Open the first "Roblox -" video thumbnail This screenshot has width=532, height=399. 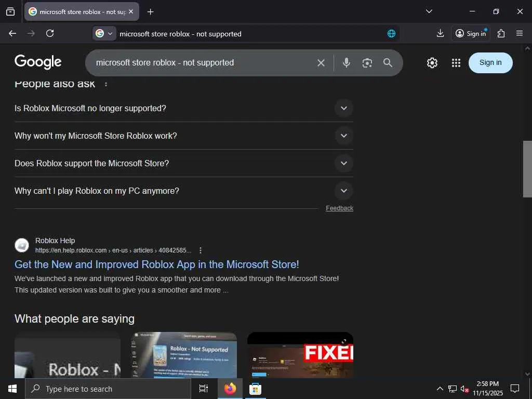pos(68,355)
